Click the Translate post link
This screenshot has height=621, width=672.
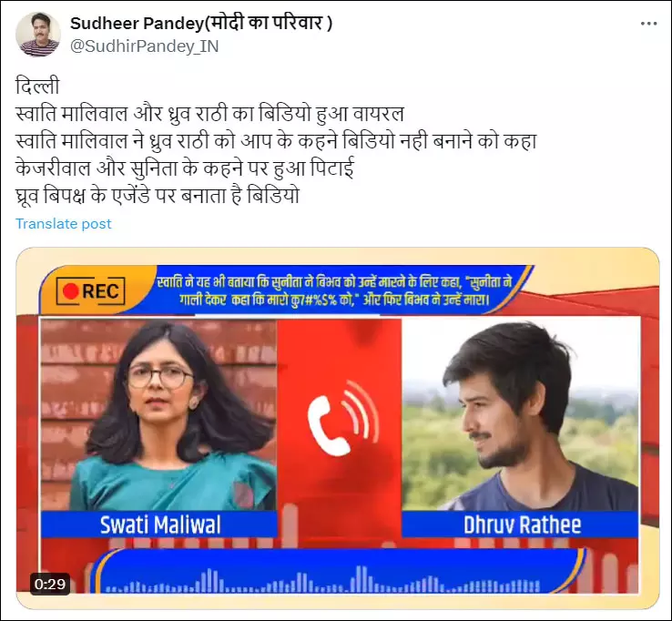click(64, 223)
